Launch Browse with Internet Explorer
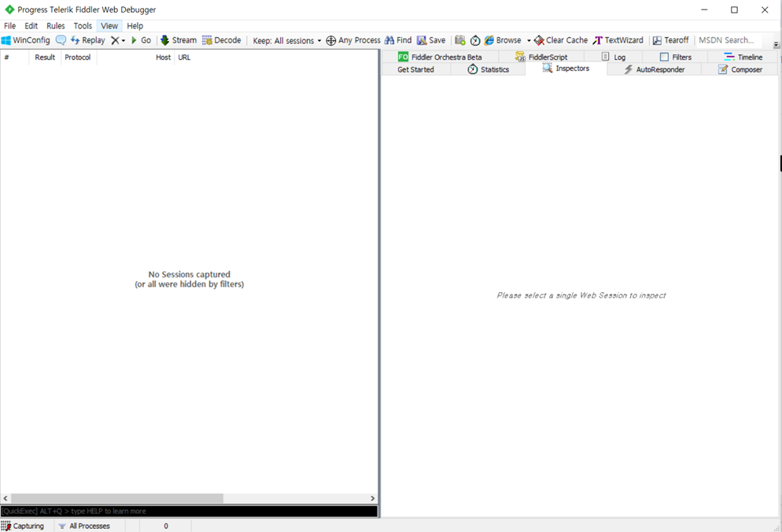Screen dimensions: 782x532 pos(503,40)
